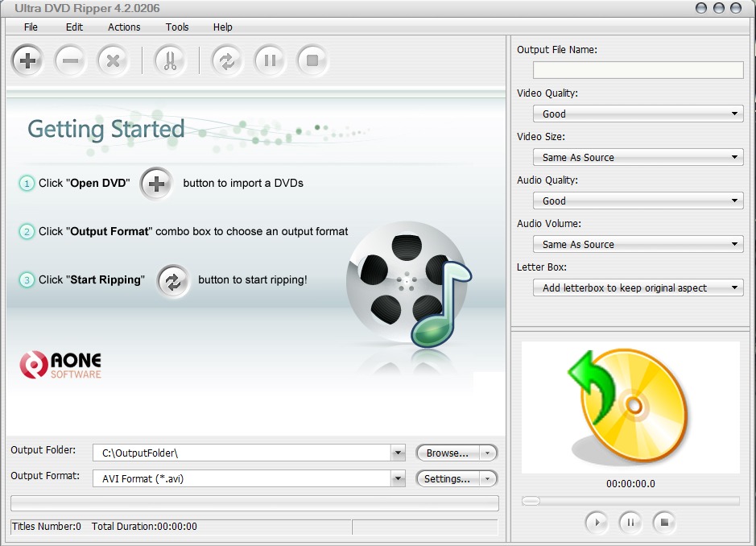Screen dimensions: 756x546
Task: Click the Start Ripping icon in step 3
Action: point(173,281)
